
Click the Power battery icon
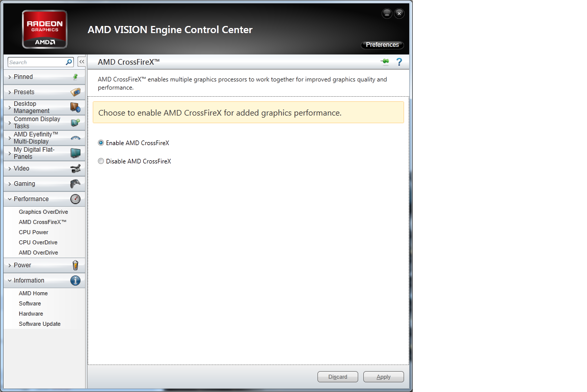[x=75, y=265]
